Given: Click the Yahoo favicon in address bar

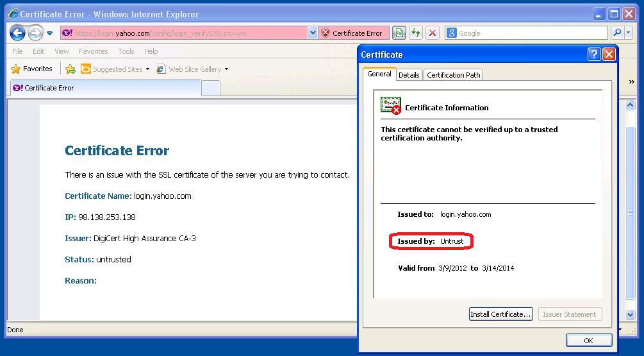Looking at the screenshot, I should point(67,33).
